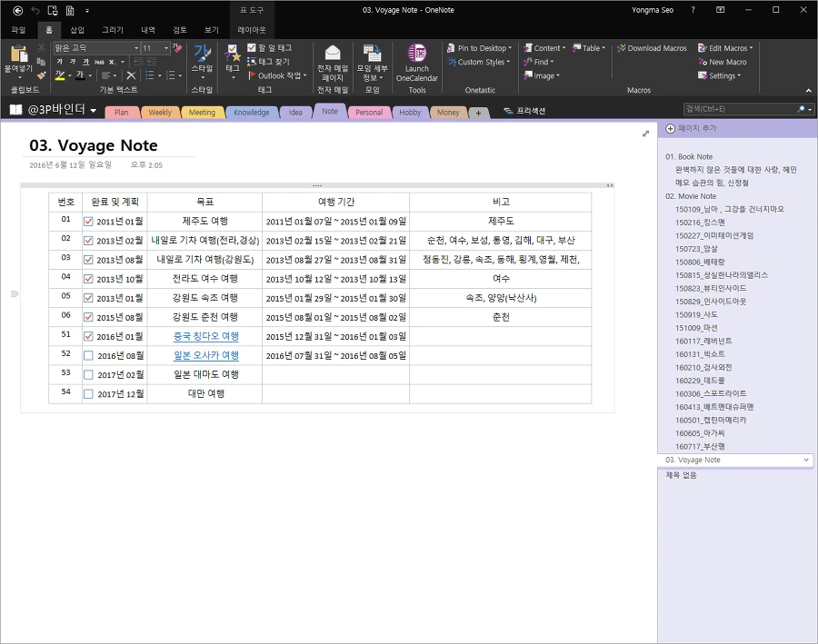
Task: Open the 02. Movie Note page
Action: click(691, 196)
